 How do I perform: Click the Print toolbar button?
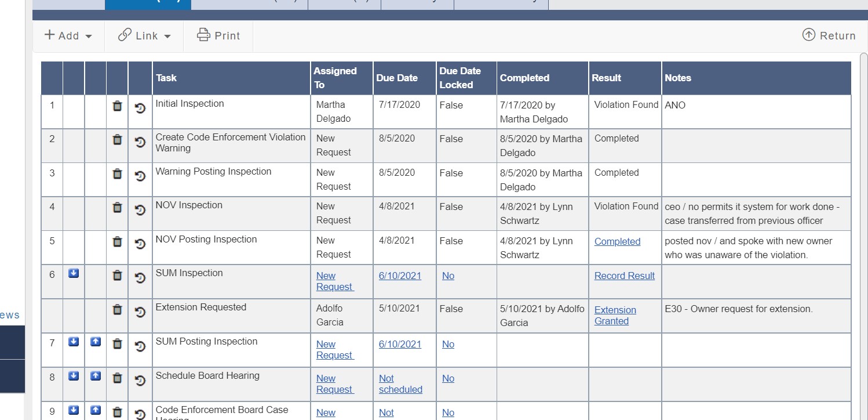218,35
